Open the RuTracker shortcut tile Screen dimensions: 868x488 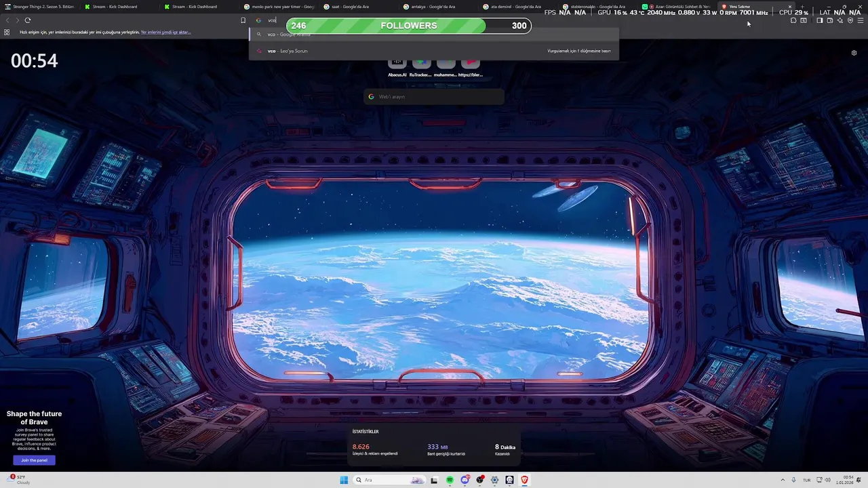coord(420,67)
